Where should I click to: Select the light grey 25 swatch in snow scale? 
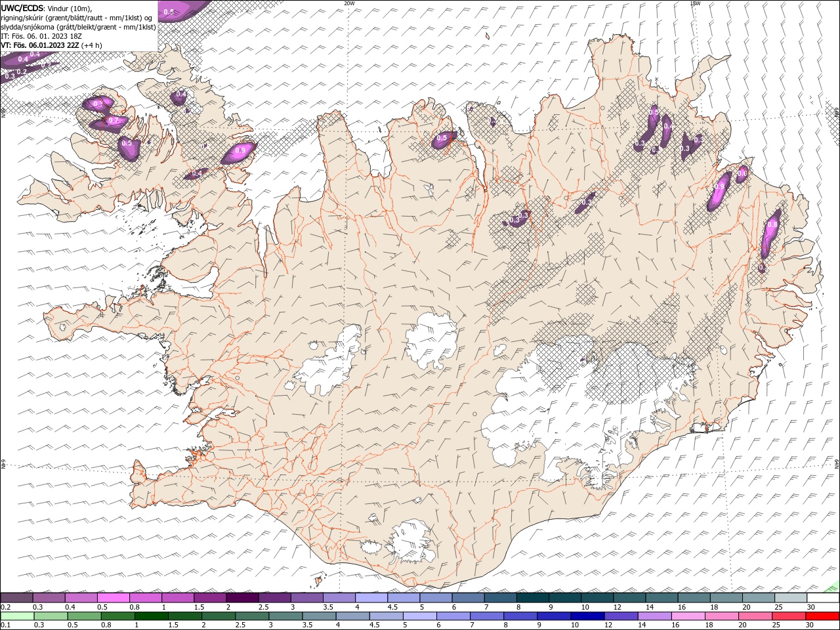point(791,598)
